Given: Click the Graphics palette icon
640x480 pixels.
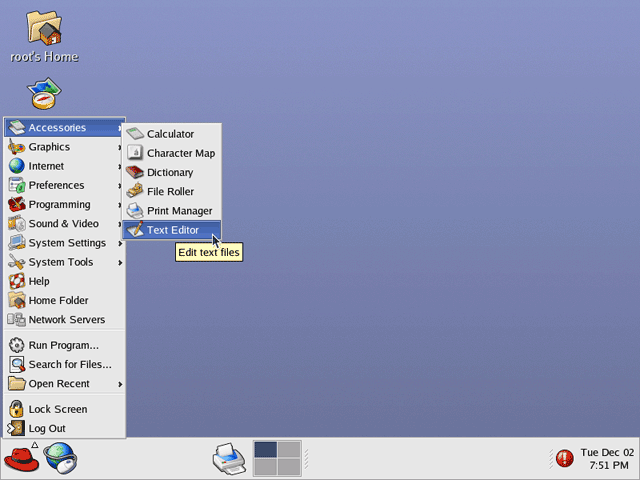Looking at the screenshot, I should click(x=17, y=147).
